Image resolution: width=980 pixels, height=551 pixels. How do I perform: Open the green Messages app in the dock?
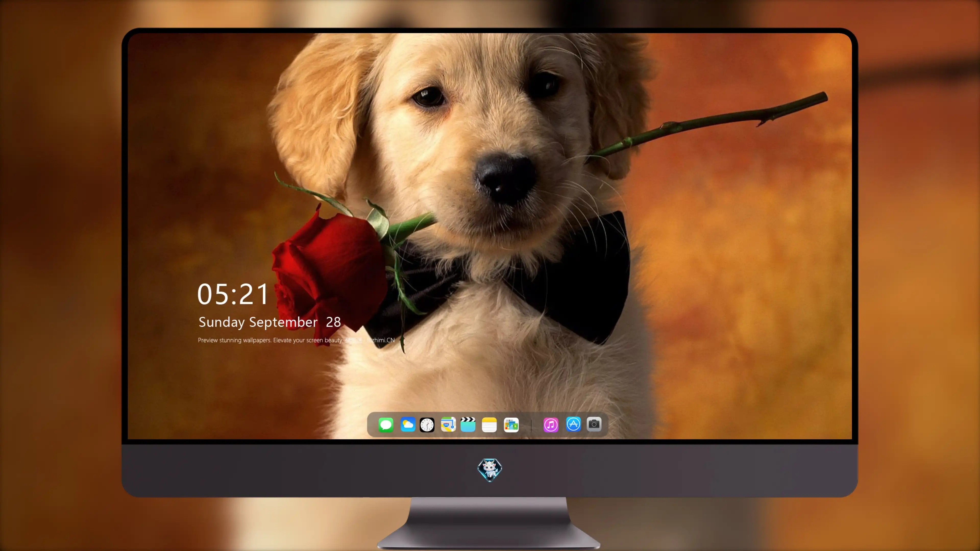click(386, 425)
